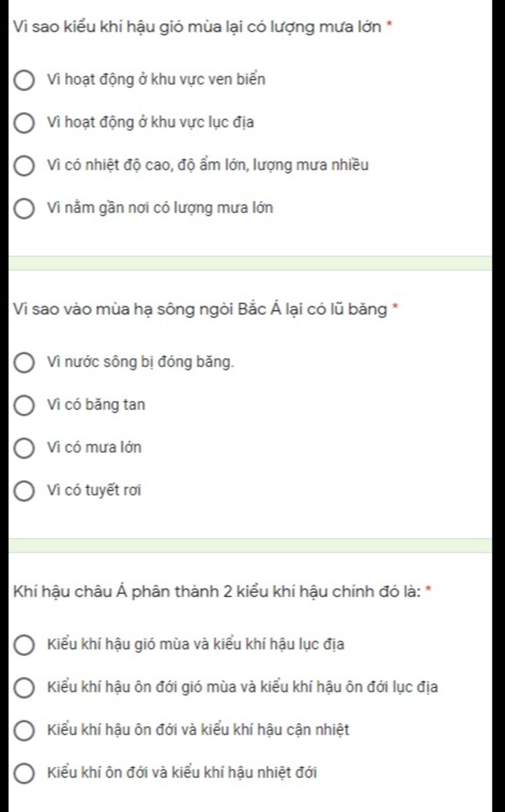Screen dimensions: 505x812
Task: Click question text about Bắc Á lũ băng
Action: [x=200, y=309]
